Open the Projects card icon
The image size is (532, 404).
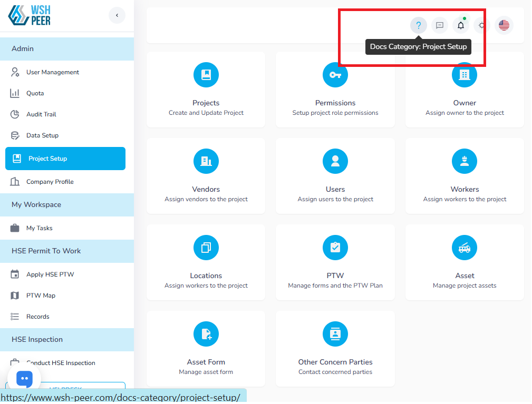point(206,75)
